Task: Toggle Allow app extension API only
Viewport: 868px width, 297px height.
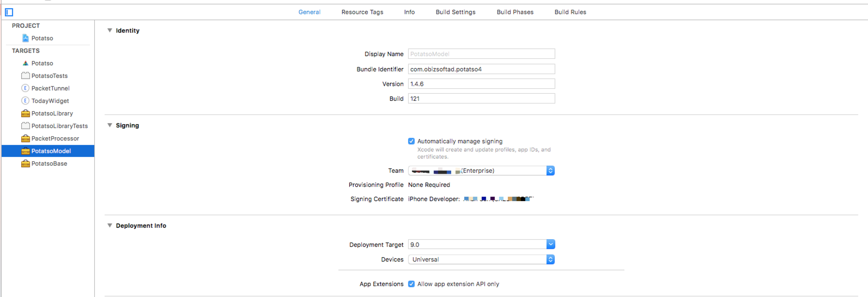Action: [x=411, y=284]
